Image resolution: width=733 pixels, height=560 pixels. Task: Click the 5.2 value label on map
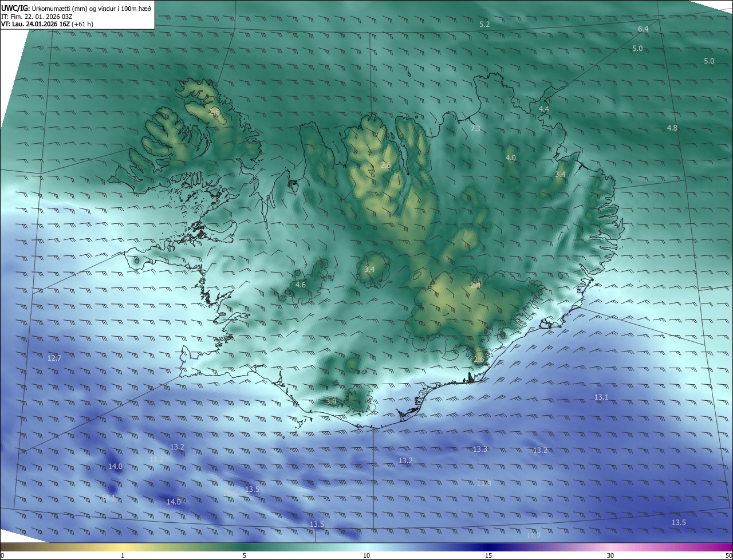click(x=484, y=24)
